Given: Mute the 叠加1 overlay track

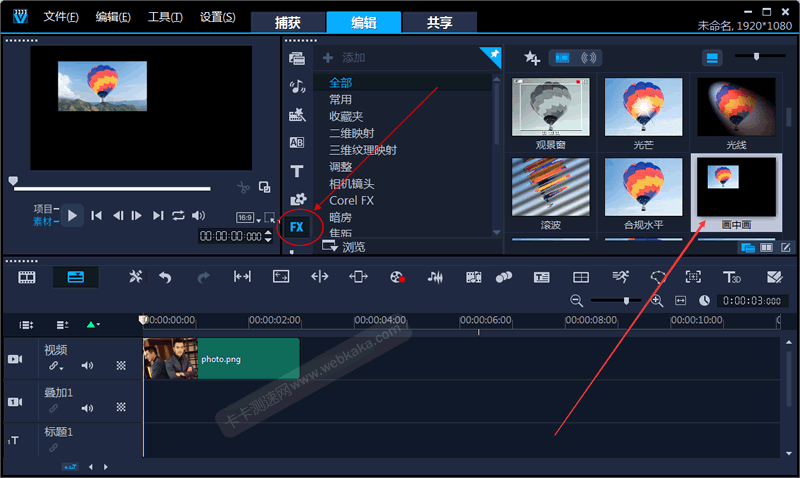Looking at the screenshot, I should [x=87, y=408].
